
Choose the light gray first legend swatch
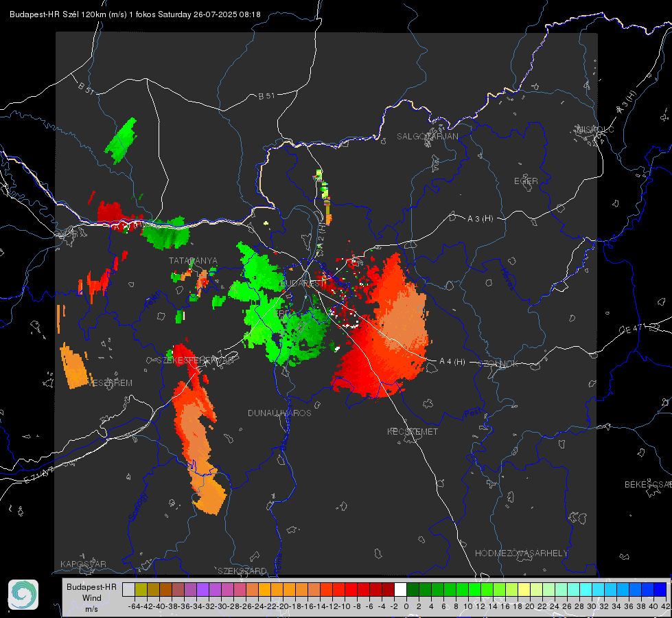click(128, 589)
